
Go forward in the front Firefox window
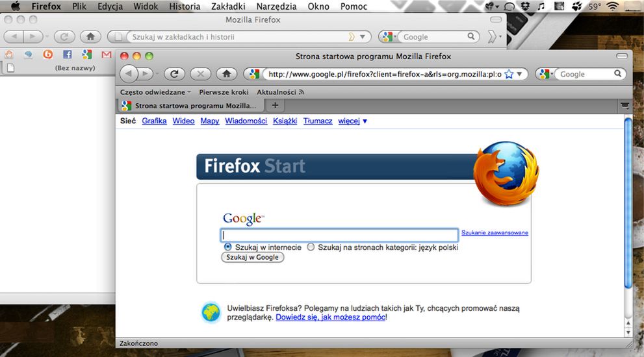point(145,74)
